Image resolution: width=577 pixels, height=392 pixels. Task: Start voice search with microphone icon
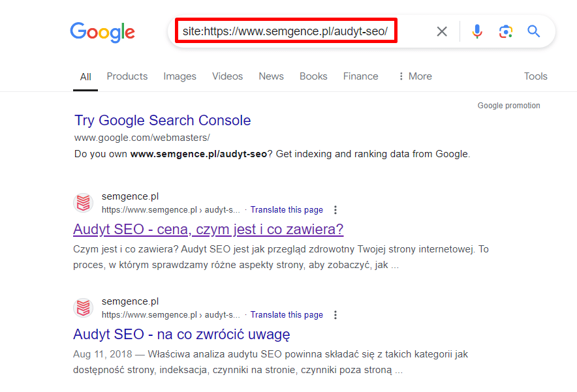[477, 31]
